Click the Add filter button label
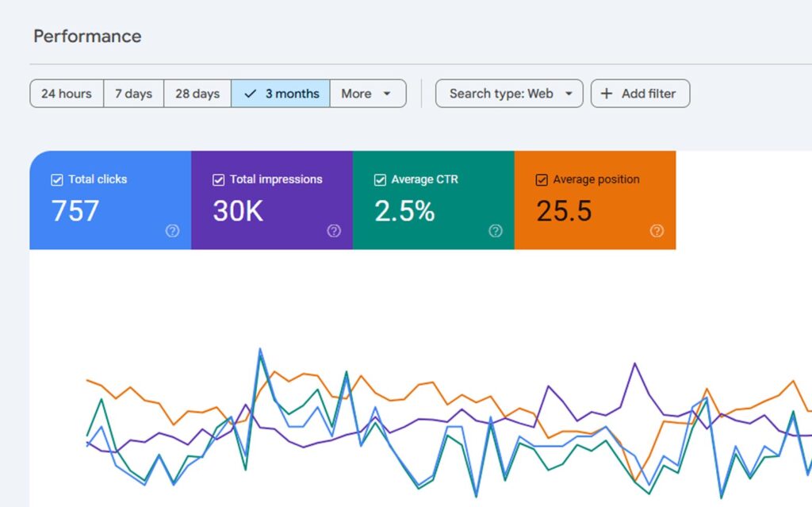Viewport: 812px width, 507px height. point(649,94)
